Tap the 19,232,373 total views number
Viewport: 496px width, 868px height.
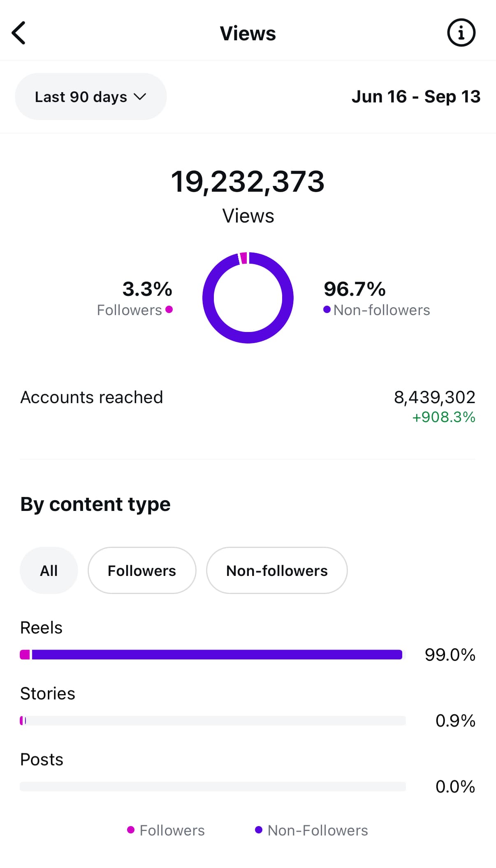click(248, 181)
